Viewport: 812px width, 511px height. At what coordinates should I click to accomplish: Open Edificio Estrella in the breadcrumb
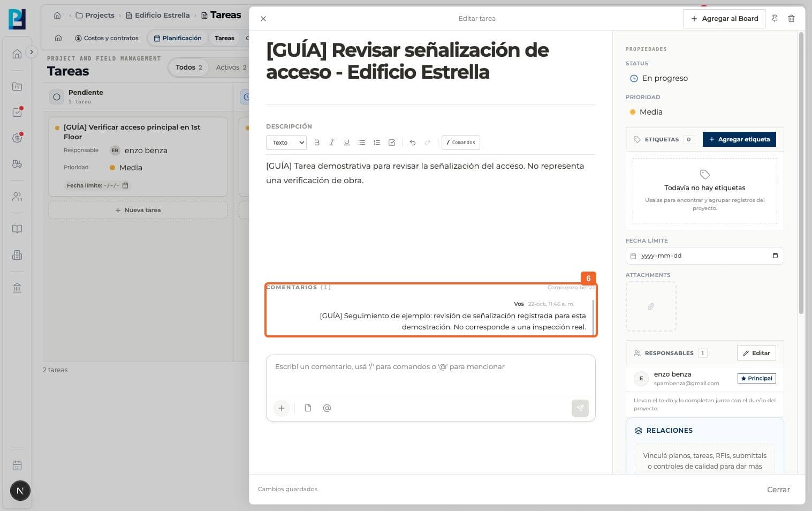point(158,16)
